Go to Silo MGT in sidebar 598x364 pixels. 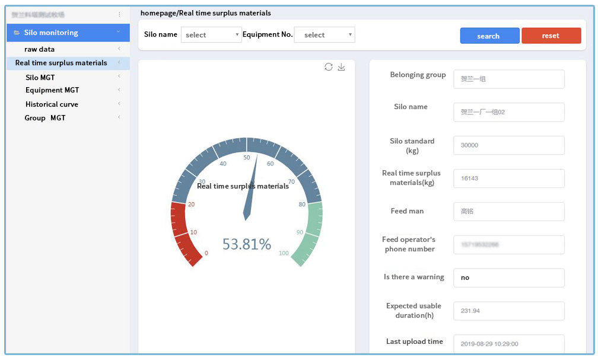[x=40, y=77]
